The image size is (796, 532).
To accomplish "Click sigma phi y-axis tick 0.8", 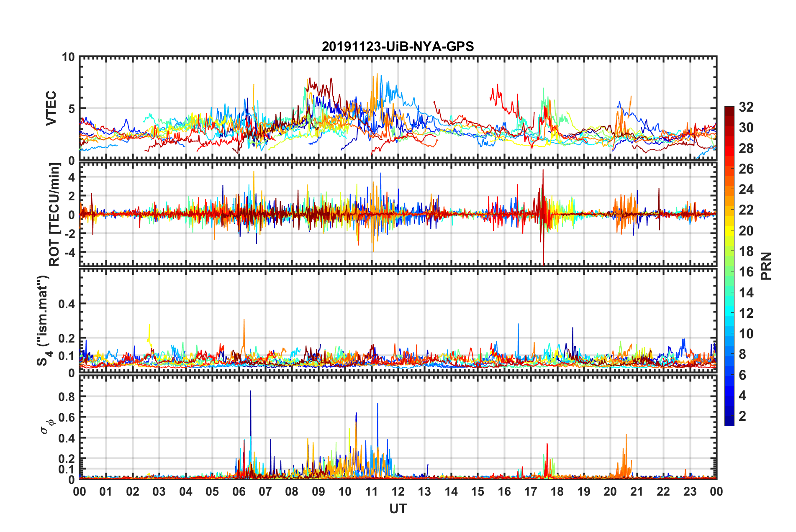I will [67, 396].
